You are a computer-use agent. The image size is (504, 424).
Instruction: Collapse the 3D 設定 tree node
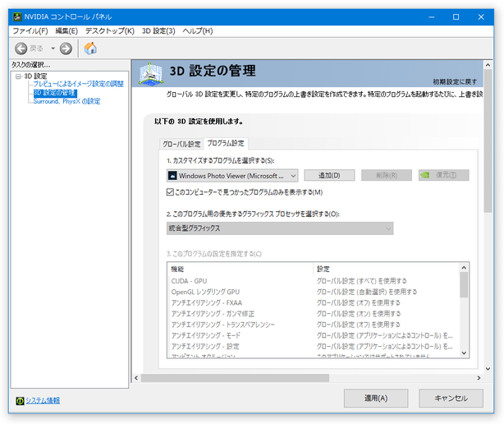[x=18, y=76]
